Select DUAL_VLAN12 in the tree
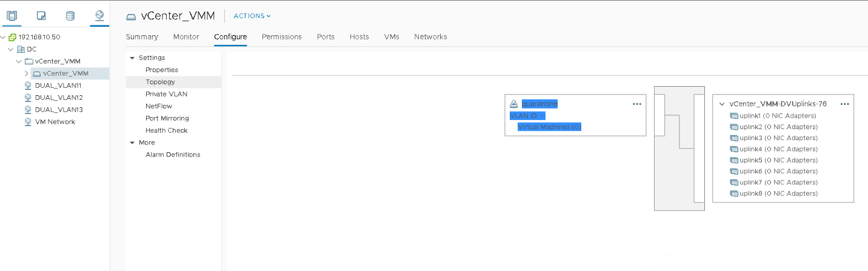The image size is (868, 271). (59, 98)
